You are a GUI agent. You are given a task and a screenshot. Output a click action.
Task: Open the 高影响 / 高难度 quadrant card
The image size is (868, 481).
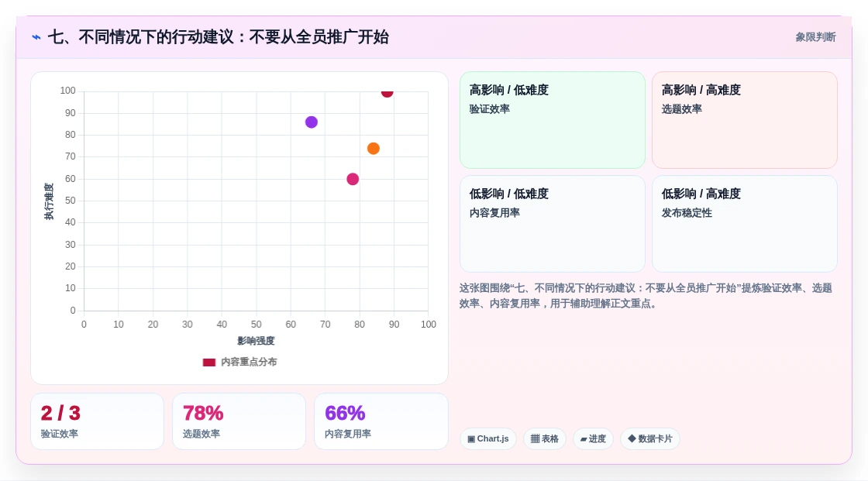click(745, 119)
